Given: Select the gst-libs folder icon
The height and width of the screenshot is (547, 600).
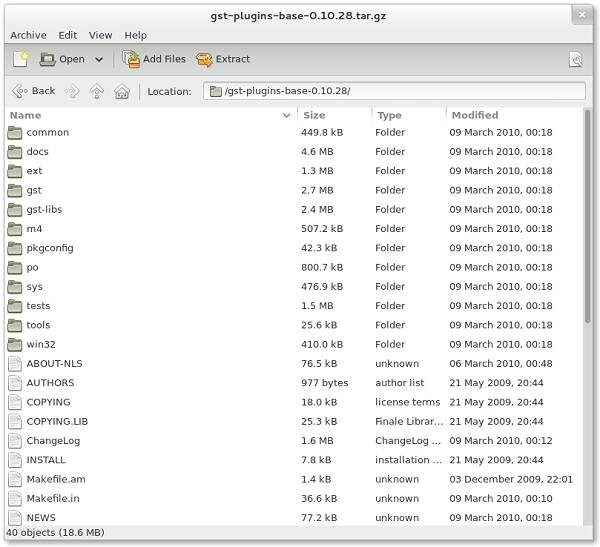Looking at the screenshot, I should tap(15, 210).
